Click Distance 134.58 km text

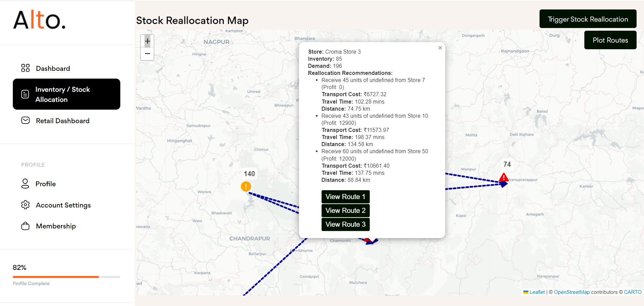(x=347, y=144)
